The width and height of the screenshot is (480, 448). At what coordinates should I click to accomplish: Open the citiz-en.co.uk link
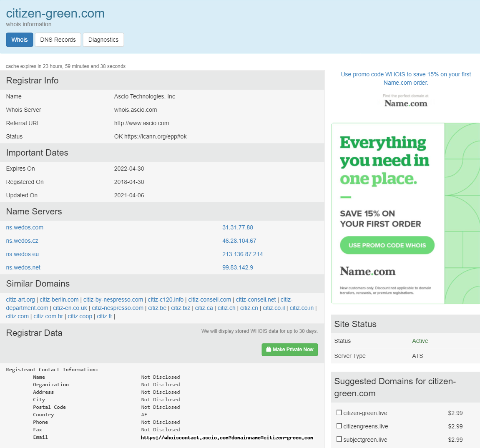(70, 308)
